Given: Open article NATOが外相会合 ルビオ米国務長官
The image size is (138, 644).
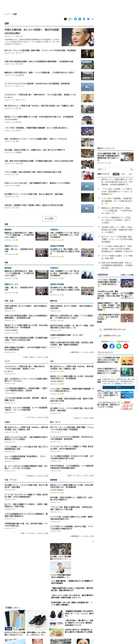Looking at the screenshot, I should 72,467.
